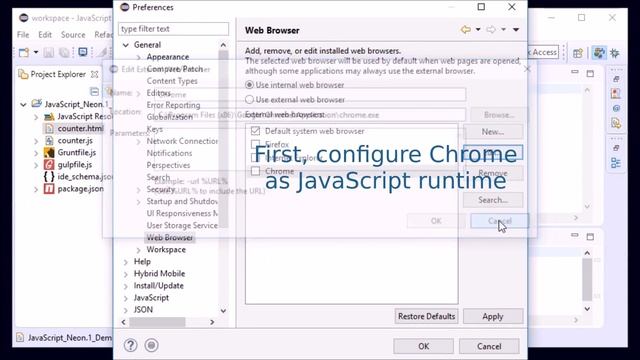
Task: Expand the Help preferences node
Action: coord(126,262)
